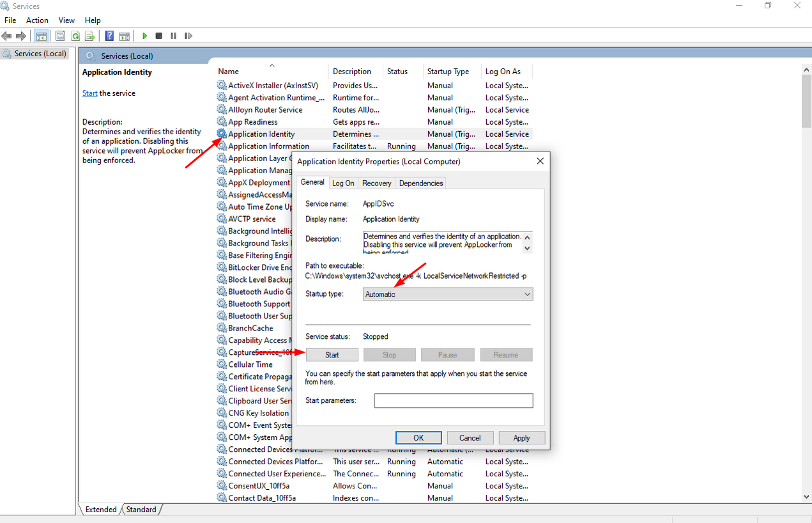Open the Action menu

[x=37, y=20]
